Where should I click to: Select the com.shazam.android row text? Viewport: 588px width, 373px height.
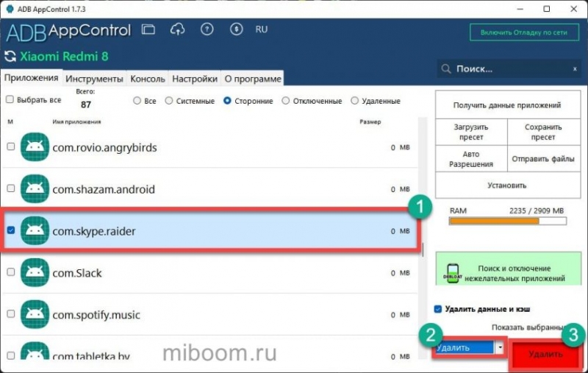(x=104, y=189)
